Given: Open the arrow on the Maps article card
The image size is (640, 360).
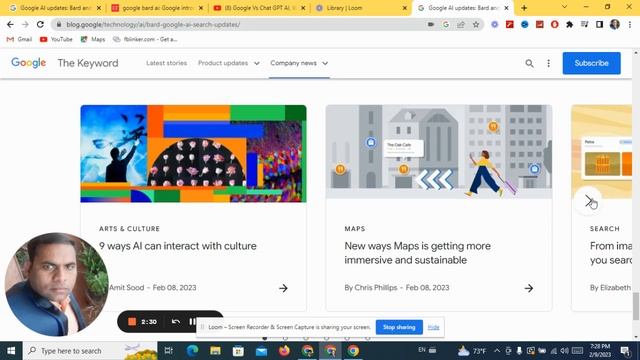Looking at the screenshot, I should (x=529, y=288).
